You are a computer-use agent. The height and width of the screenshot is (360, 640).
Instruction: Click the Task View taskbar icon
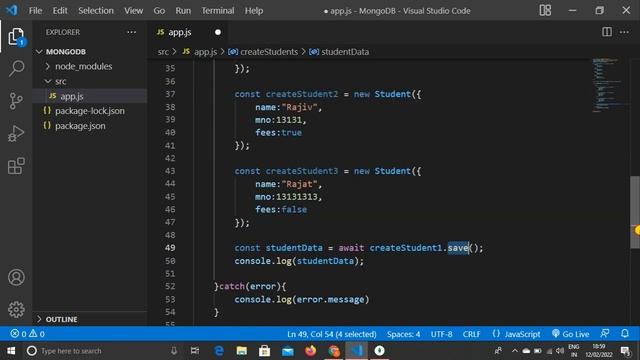point(195,351)
